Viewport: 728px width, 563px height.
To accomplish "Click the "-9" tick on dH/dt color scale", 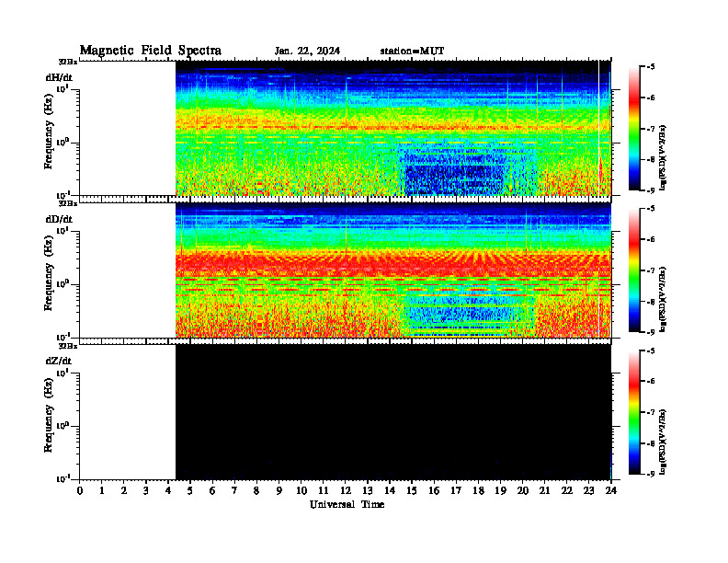I will [x=651, y=190].
